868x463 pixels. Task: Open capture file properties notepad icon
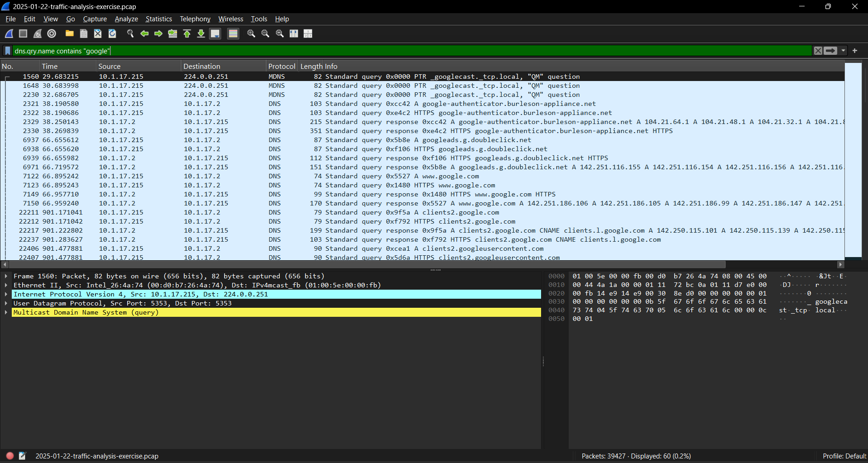coord(22,456)
